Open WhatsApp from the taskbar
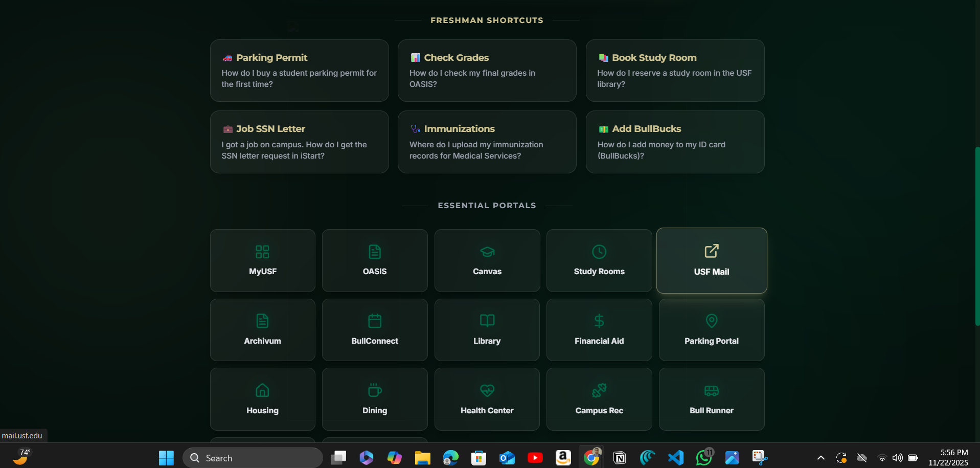980x468 pixels. click(704, 458)
